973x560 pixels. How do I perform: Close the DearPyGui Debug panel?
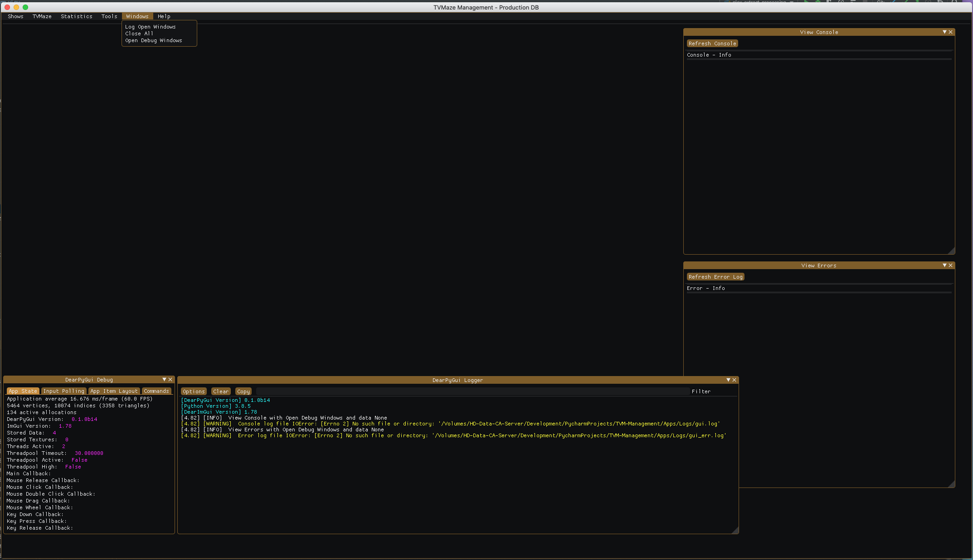pyautogui.click(x=170, y=379)
